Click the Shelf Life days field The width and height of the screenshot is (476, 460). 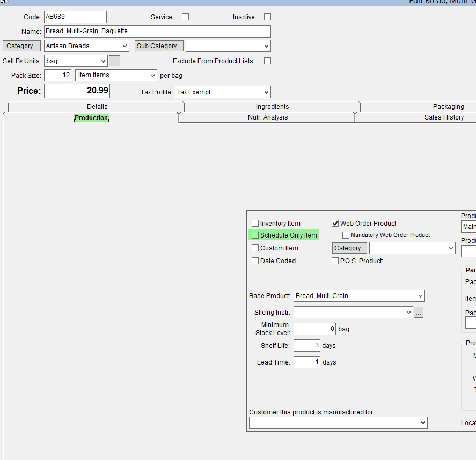306,345
